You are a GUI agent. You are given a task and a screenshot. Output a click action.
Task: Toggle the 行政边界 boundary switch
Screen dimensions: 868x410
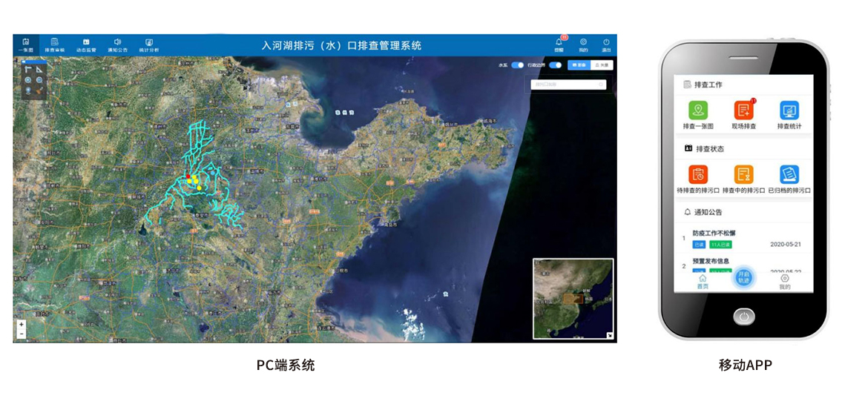[555, 65]
